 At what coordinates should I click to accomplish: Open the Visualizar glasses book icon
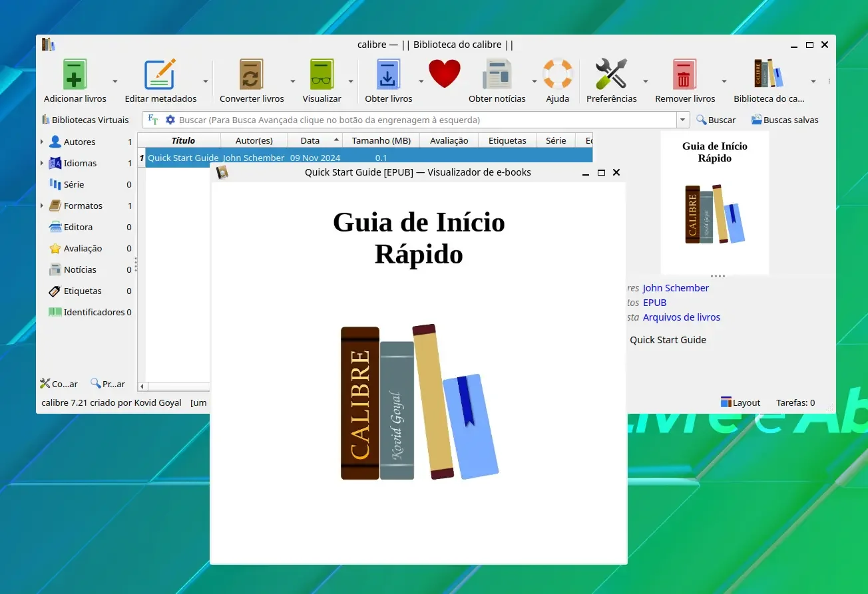(322, 74)
